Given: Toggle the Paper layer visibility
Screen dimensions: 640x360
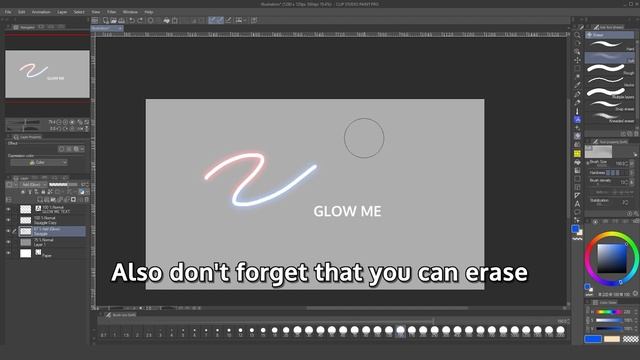Looking at the screenshot, I should 8,253.
